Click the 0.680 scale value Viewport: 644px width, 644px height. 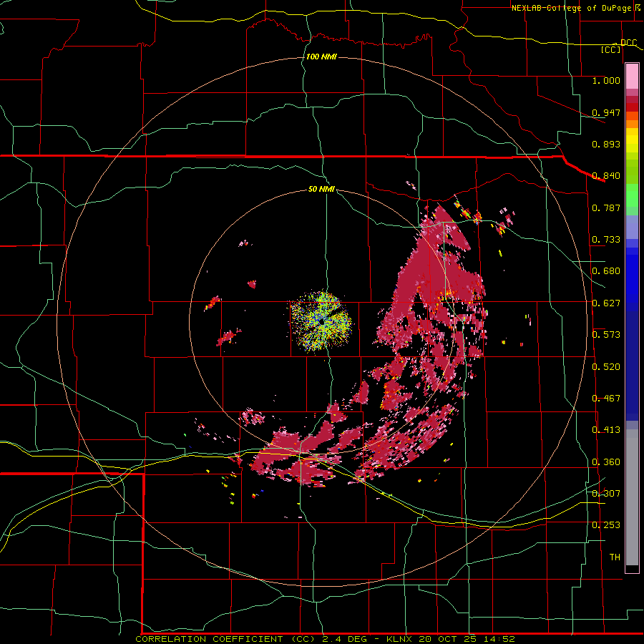pyautogui.click(x=606, y=271)
